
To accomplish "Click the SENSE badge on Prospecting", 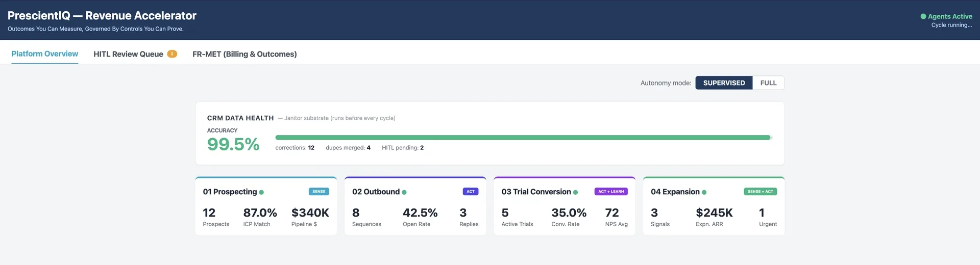I will [x=319, y=192].
